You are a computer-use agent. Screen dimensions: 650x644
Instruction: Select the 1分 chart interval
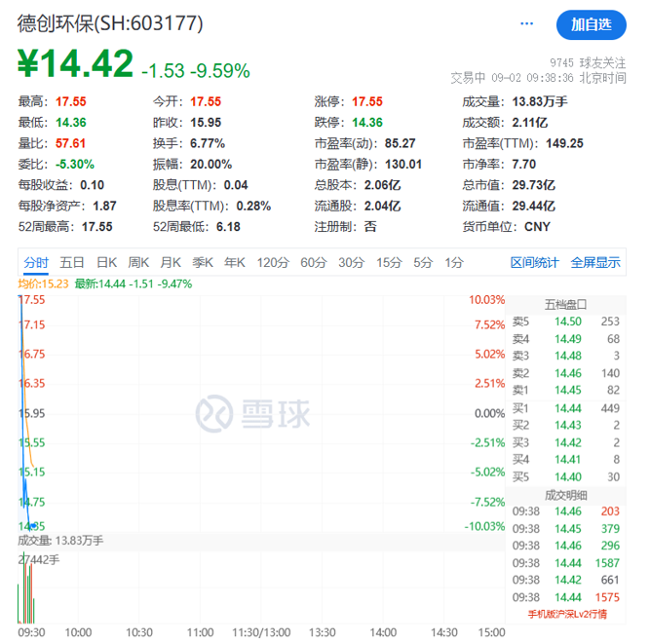click(x=454, y=262)
